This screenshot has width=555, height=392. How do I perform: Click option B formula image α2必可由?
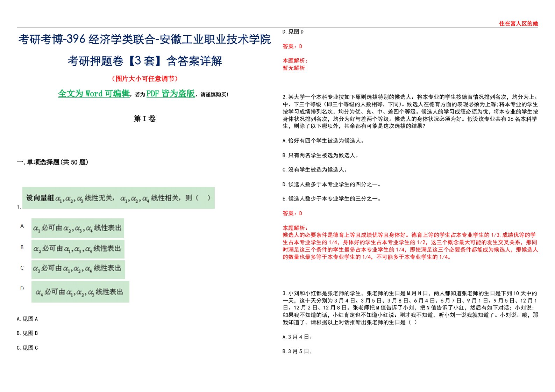78,249
